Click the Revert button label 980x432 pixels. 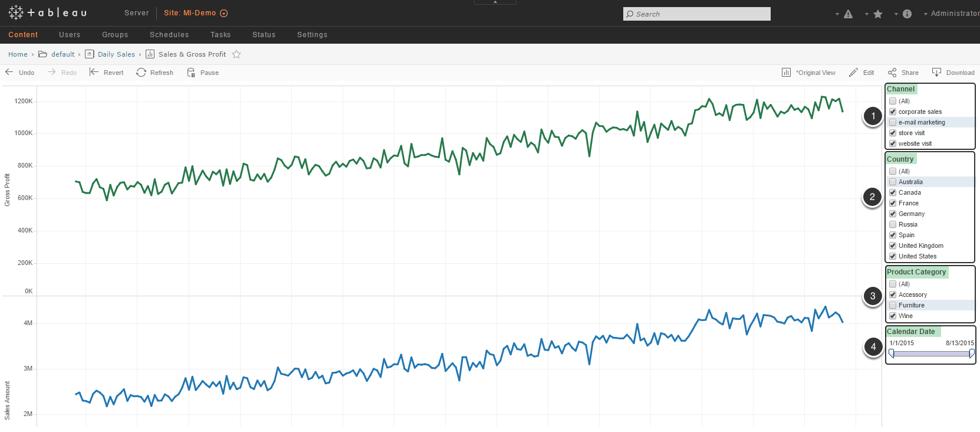tap(114, 73)
